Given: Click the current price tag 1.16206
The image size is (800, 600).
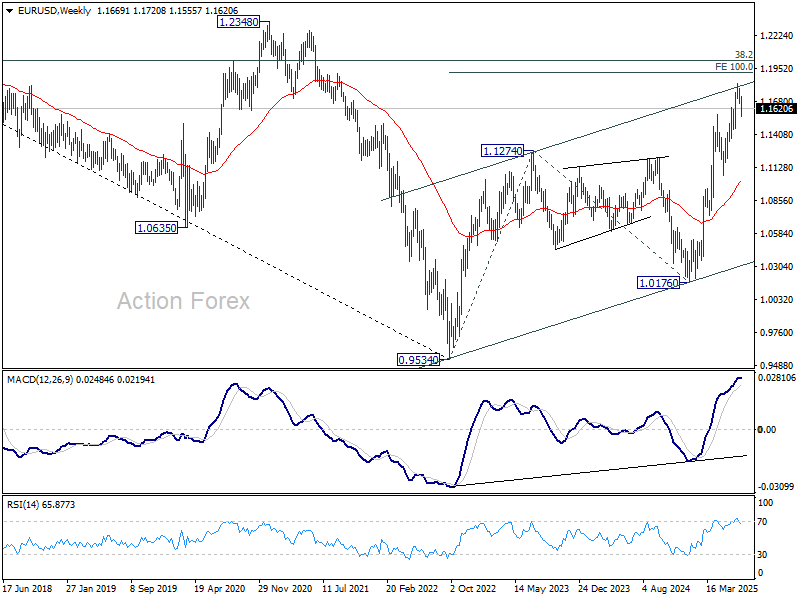Looking at the screenshot, I should 777,109.
